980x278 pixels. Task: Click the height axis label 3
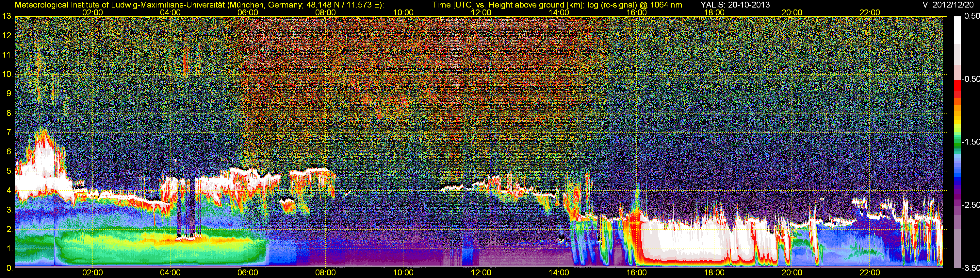coord(9,210)
